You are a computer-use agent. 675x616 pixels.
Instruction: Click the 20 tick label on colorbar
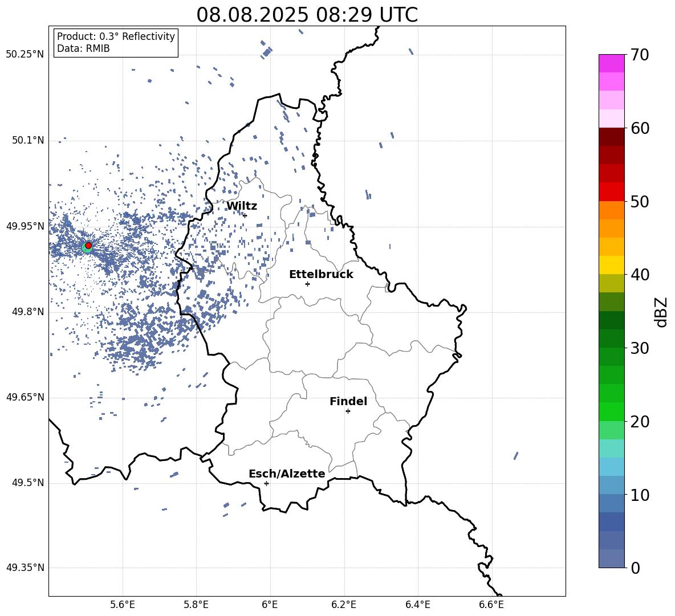(640, 422)
